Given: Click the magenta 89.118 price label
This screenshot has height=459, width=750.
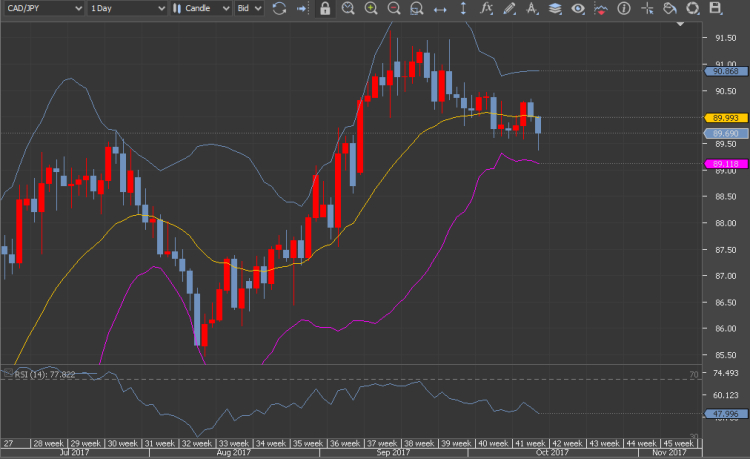Looking at the screenshot, I should 726,164.
